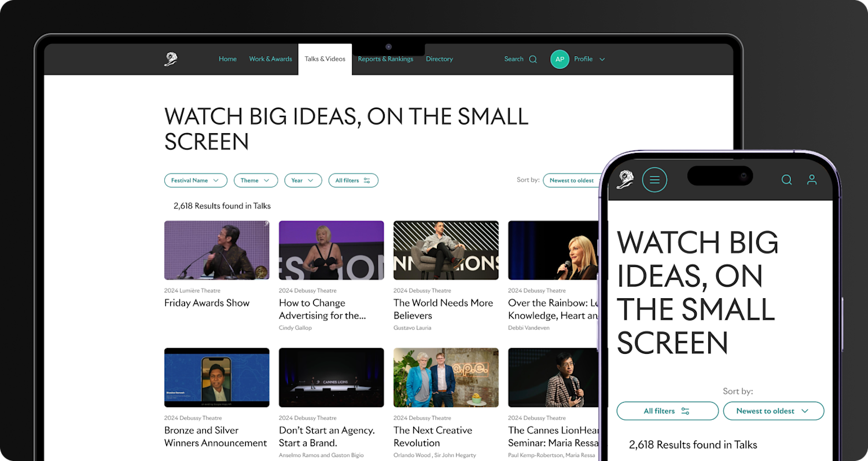Open How to Change Advertising thumbnail
Screen dimensions: 868x461
coord(331,250)
